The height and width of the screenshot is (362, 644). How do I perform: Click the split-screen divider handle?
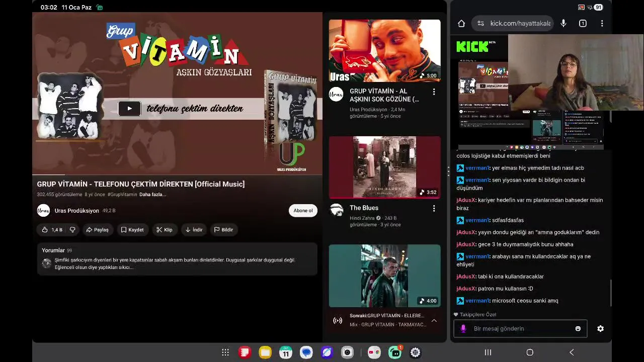[448, 171]
